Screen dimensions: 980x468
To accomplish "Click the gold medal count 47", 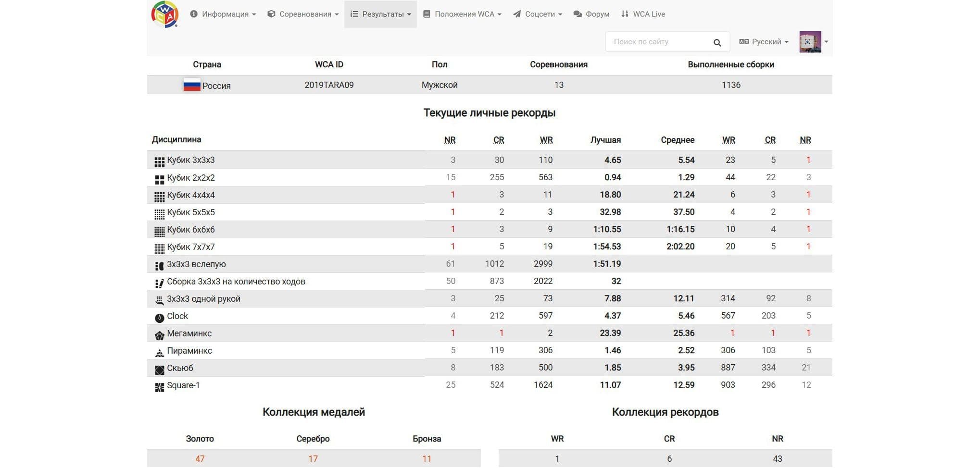I will click(x=200, y=459).
